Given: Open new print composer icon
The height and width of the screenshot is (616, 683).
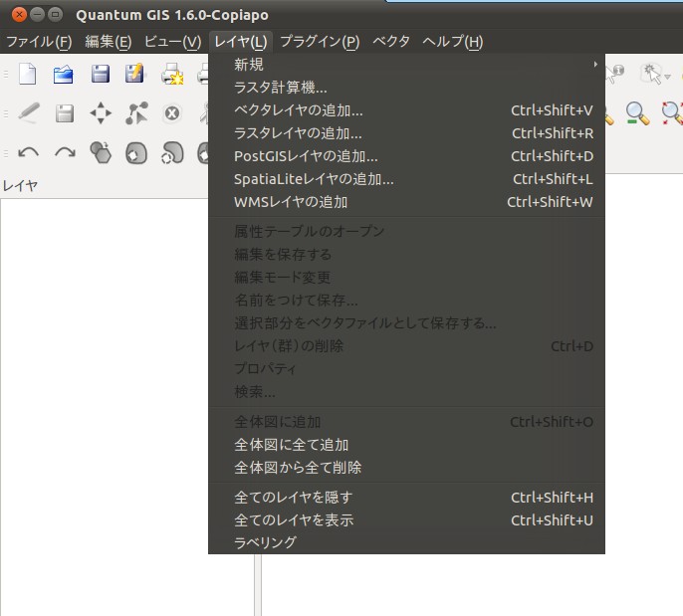Looking at the screenshot, I should tap(172, 74).
